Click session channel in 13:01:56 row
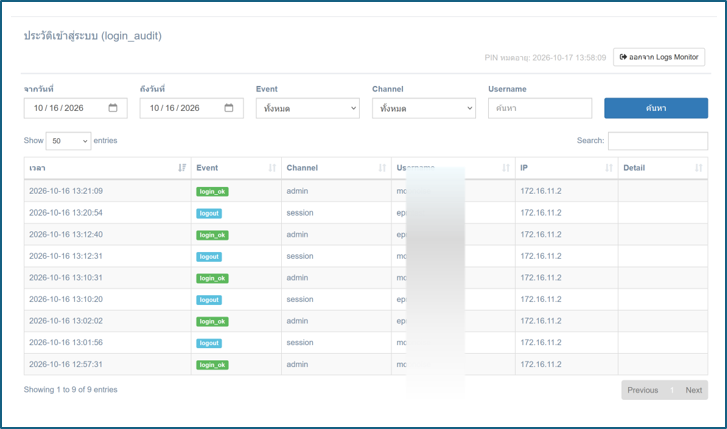Image resolution: width=727 pixels, height=429 pixels. 300,342
